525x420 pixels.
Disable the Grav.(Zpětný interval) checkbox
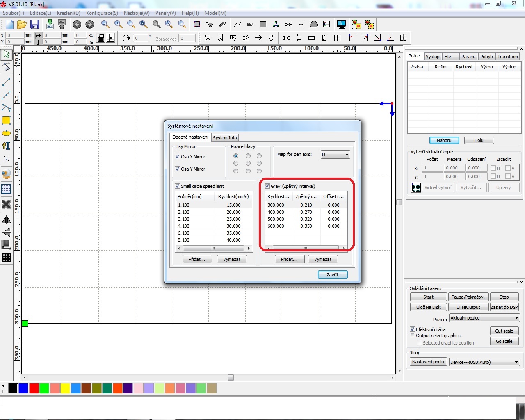(x=267, y=186)
